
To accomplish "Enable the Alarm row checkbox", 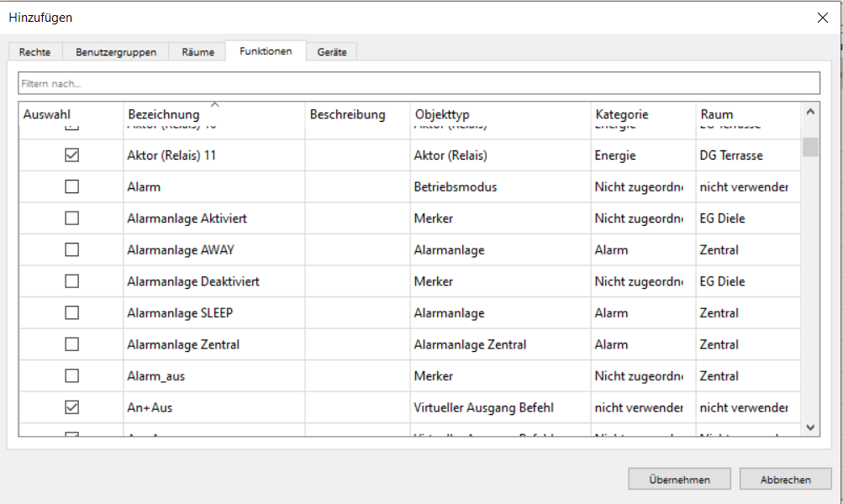I will tap(72, 186).
